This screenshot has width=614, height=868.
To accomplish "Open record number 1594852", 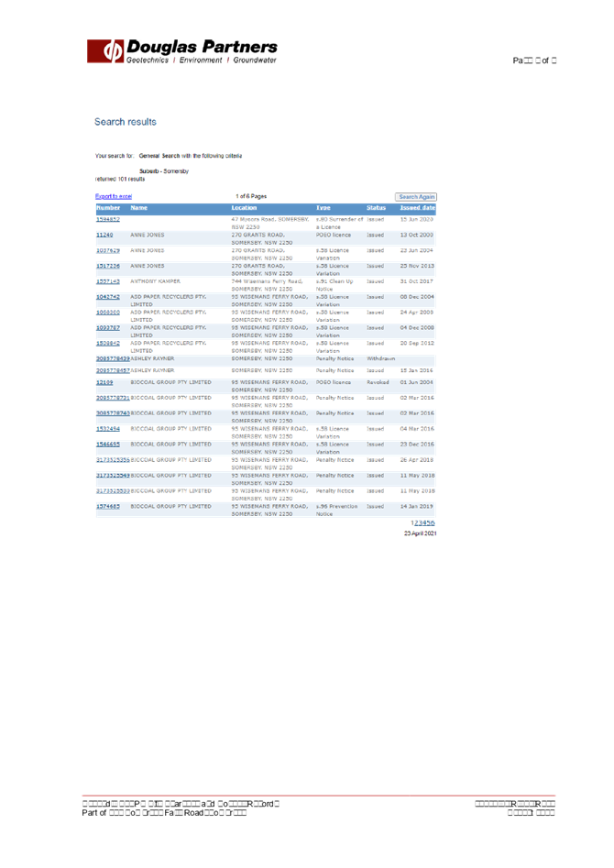I will (108, 220).
